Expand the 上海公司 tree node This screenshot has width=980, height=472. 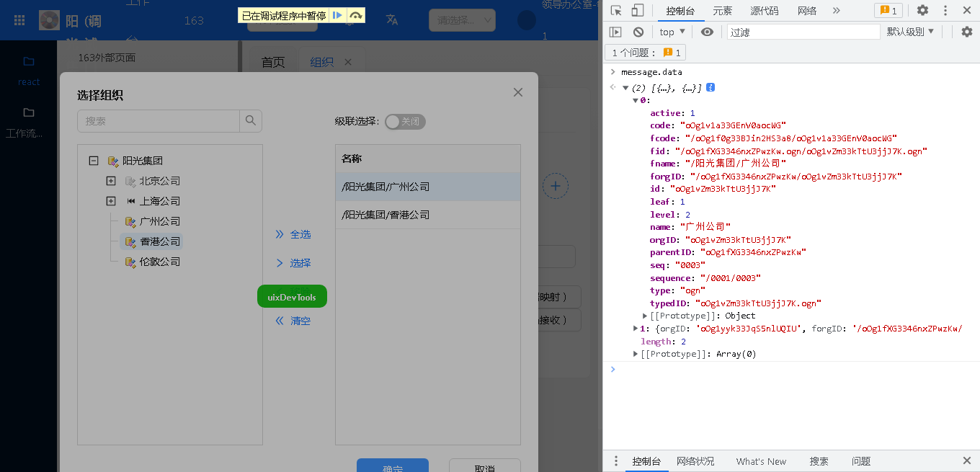(x=111, y=202)
